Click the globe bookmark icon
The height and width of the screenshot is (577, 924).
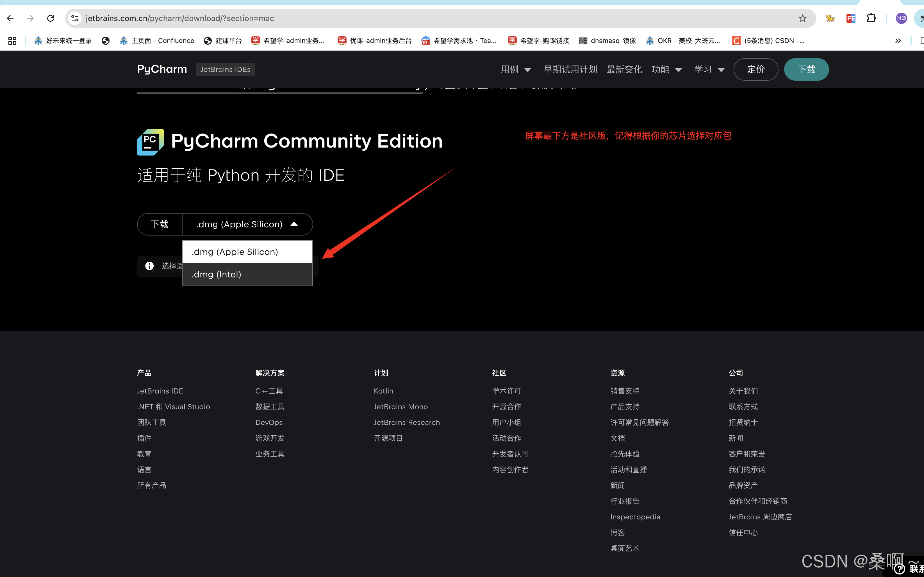pos(106,40)
